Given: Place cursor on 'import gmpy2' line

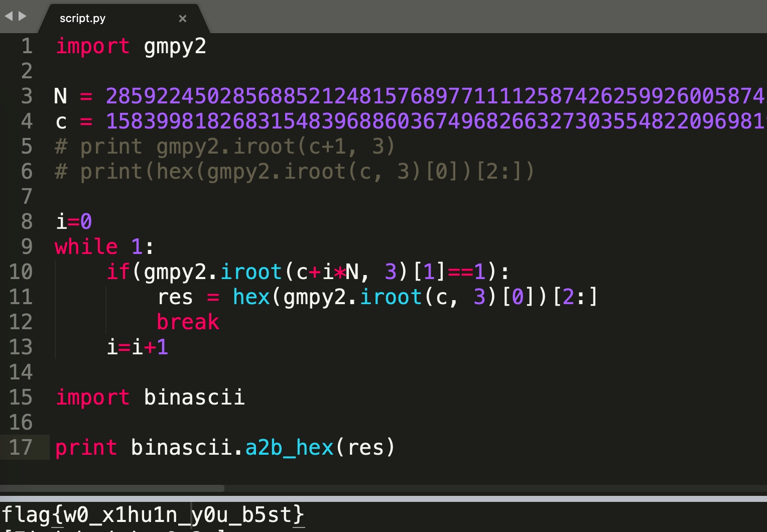Looking at the screenshot, I should point(131,47).
